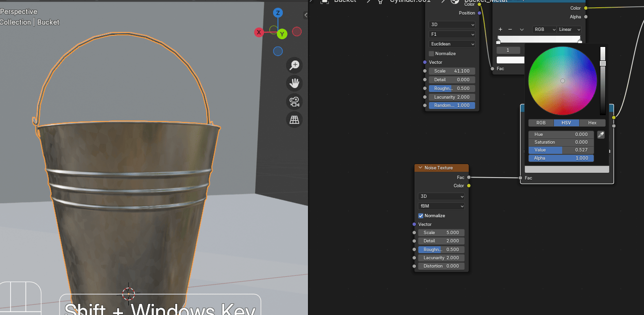Click the Noise Texture Scale field
This screenshot has height=315, width=644.
[x=441, y=233]
